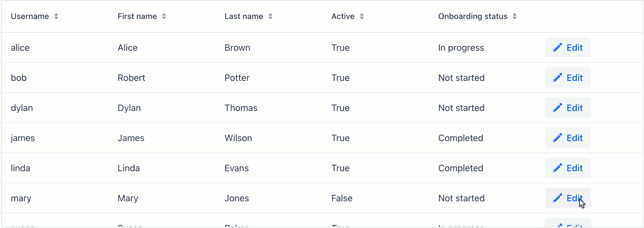Click Edit in the bottom partially visible row

pos(568,225)
